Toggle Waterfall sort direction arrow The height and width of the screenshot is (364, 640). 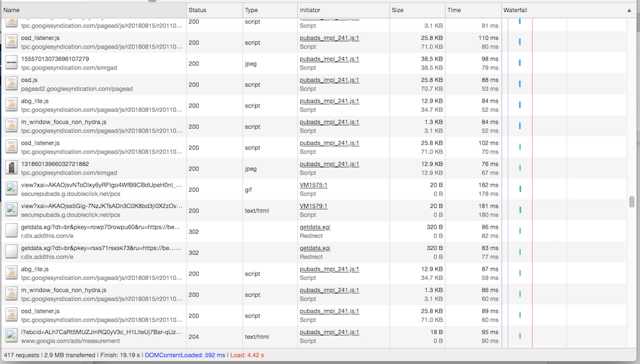(629, 10)
